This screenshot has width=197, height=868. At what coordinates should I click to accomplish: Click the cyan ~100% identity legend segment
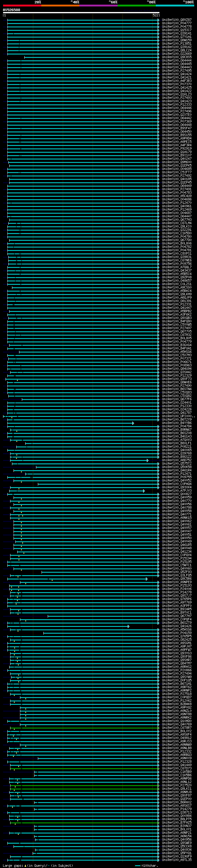pos(175,6)
